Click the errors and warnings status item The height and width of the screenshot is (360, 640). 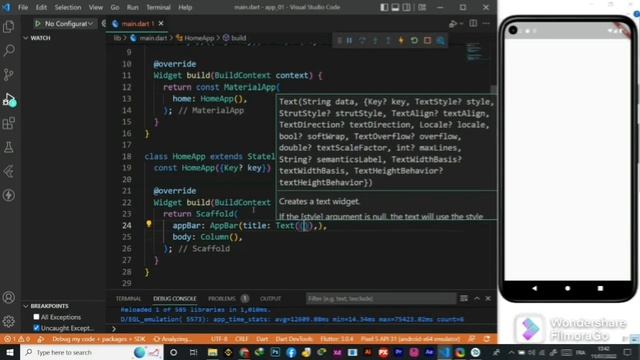coord(17,339)
